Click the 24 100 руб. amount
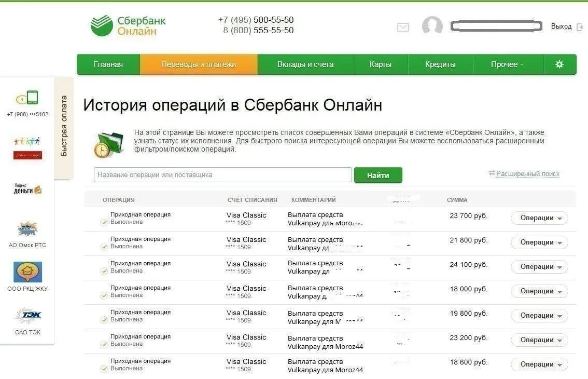The width and height of the screenshot is (588, 379). tap(468, 265)
